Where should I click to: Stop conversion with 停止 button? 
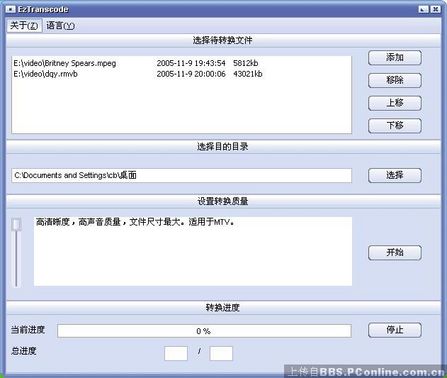click(395, 330)
